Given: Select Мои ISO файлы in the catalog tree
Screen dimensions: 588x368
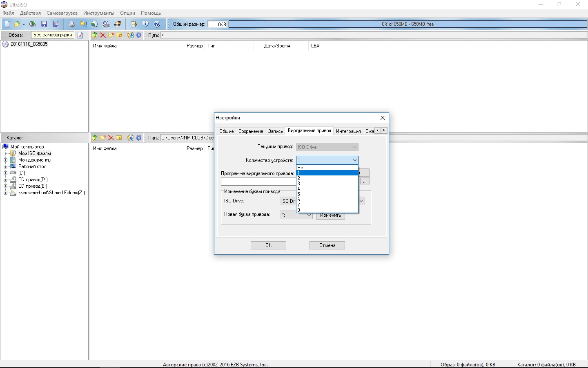Looking at the screenshot, I should (x=34, y=153).
